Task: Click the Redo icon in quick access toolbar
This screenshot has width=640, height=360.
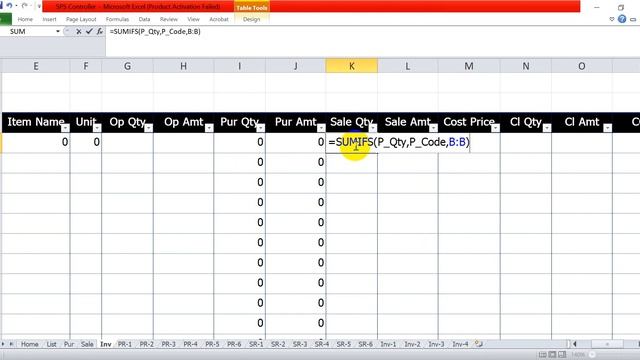Action: tap(24, 6)
